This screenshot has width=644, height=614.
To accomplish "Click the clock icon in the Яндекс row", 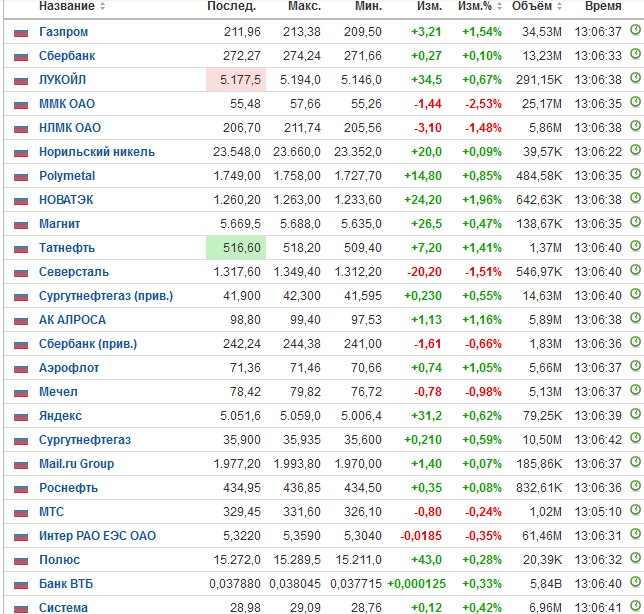I will [x=635, y=414].
